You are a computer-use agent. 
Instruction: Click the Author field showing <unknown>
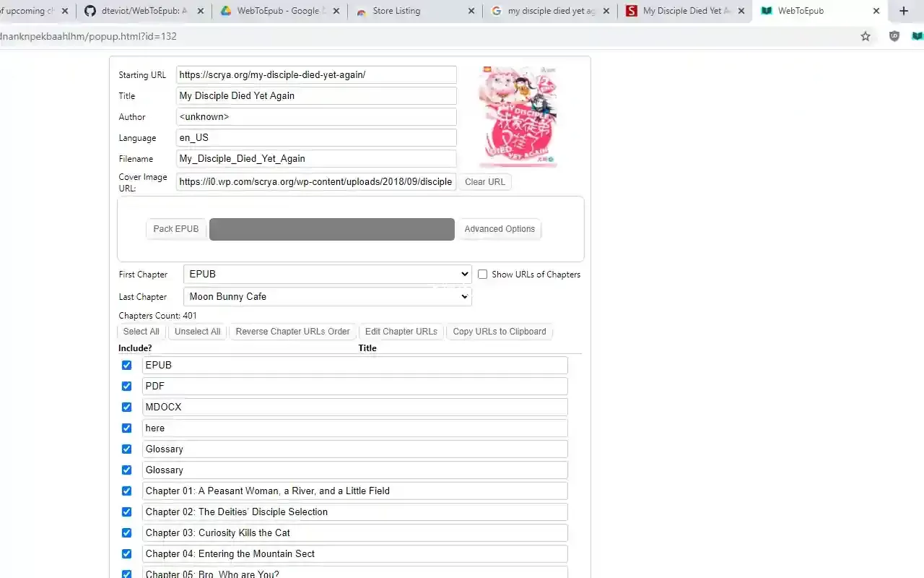coord(316,116)
